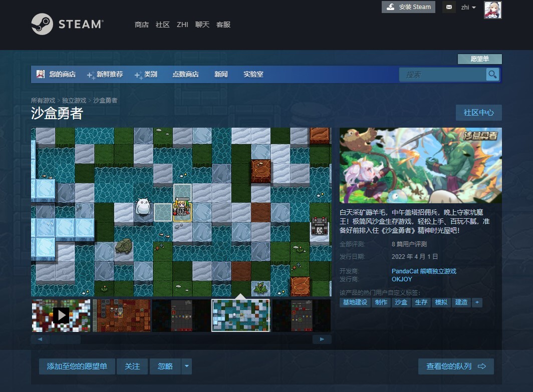This screenshot has height=392, width=533.
Task: Click the right arrow of thumbnail slider
Action: [x=322, y=339]
